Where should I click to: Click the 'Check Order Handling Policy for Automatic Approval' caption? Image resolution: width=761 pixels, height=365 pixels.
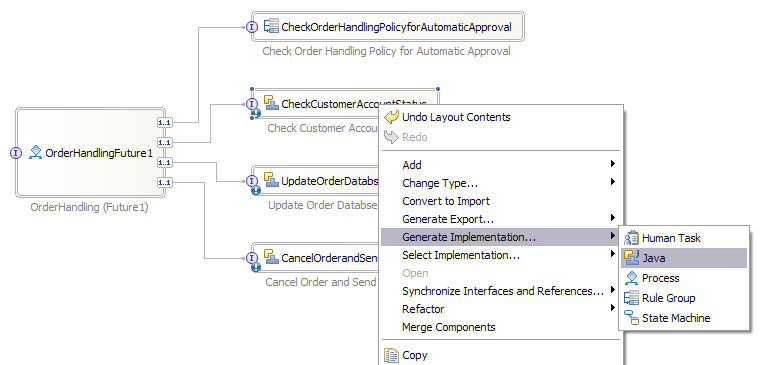(386, 51)
